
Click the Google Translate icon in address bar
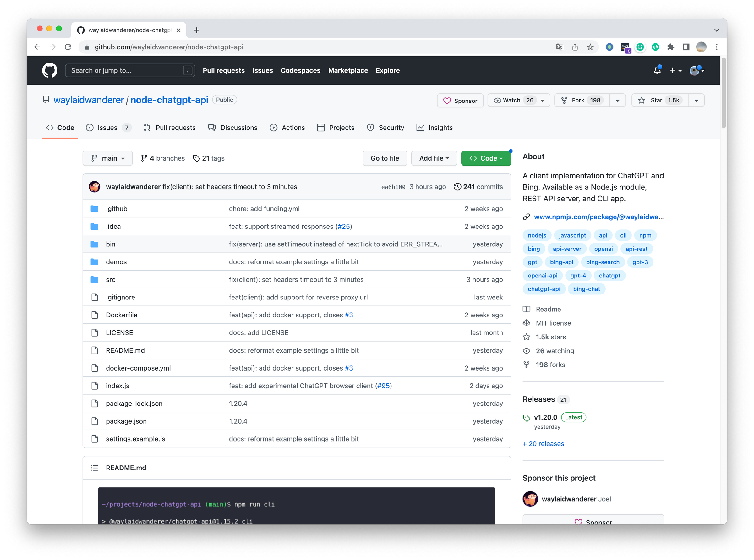coord(560,47)
